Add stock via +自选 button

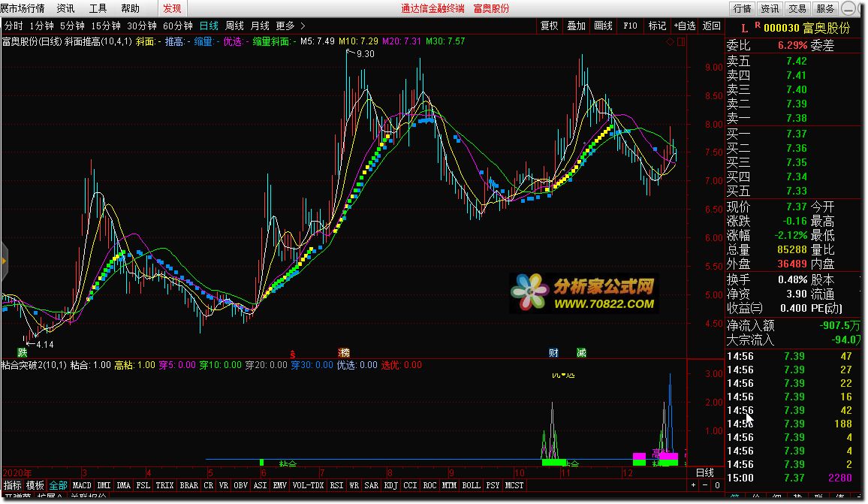[685, 26]
